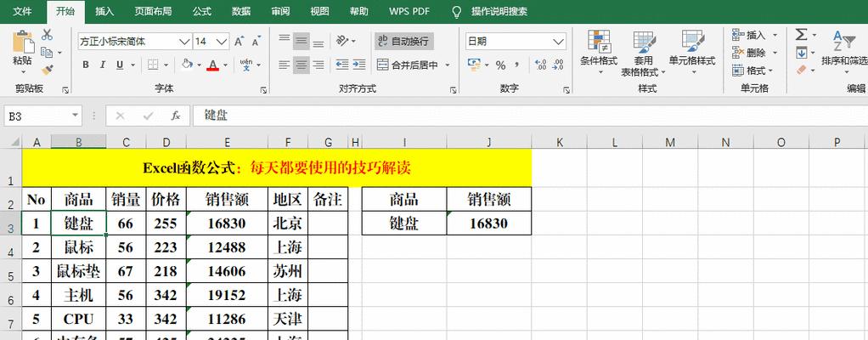Screen dimensions: 868x340
Task: Click in the formula bar showing 键盘
Action: point(530,116)
